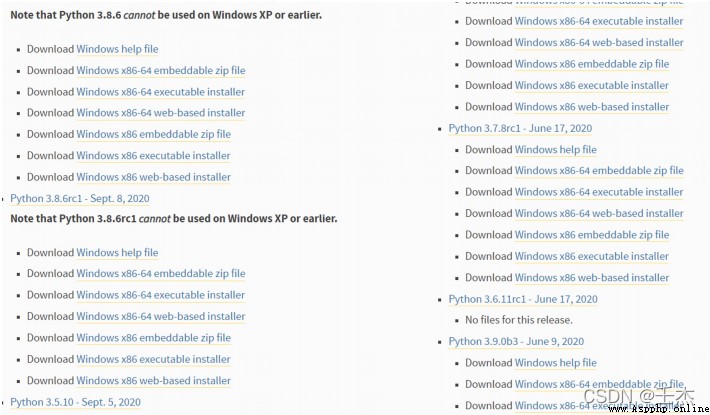This screenshot has height=415, width=710.
Task: Download Windows help file for Python 3.8.6
Action: coord(117,49)
